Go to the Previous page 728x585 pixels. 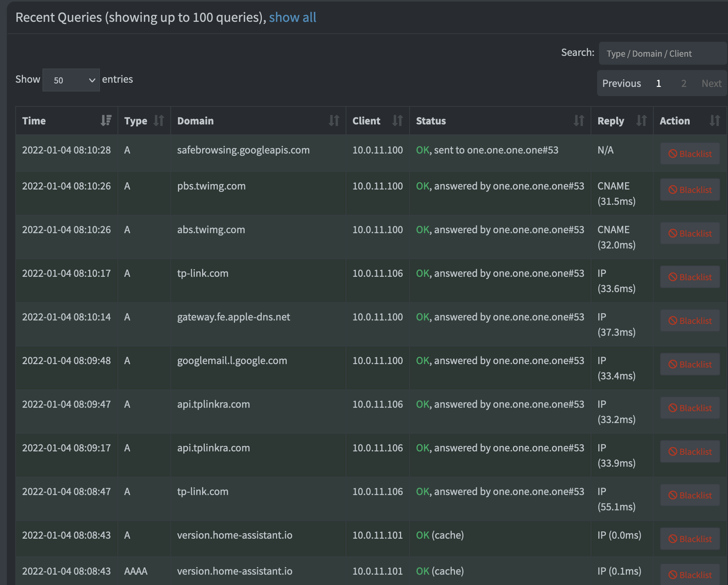[622, 83]
